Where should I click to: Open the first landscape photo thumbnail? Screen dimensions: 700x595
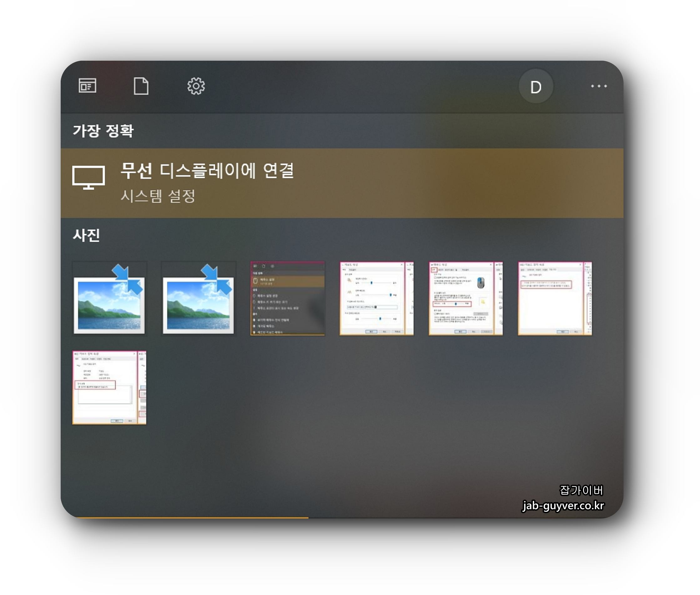pyautogui.click(x=109, y=298)
